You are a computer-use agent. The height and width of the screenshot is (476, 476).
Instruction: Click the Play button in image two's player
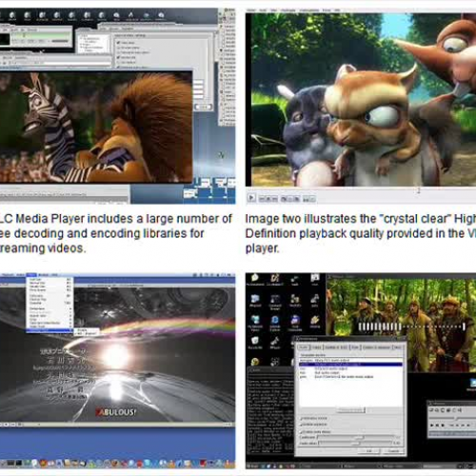251,198
